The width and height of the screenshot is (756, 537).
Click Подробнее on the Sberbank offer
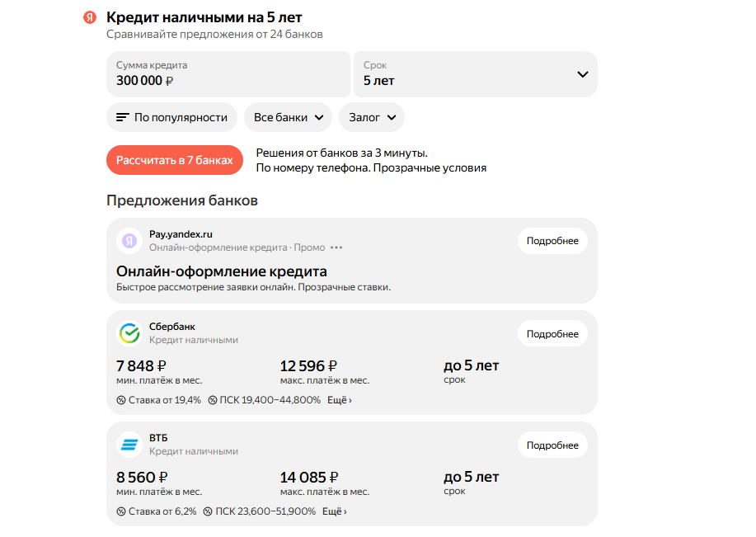552,333
